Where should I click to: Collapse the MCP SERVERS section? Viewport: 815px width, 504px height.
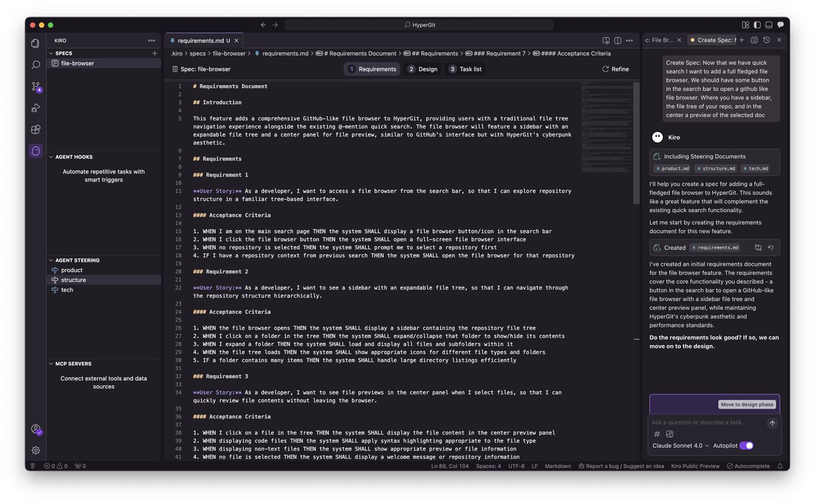50,363
